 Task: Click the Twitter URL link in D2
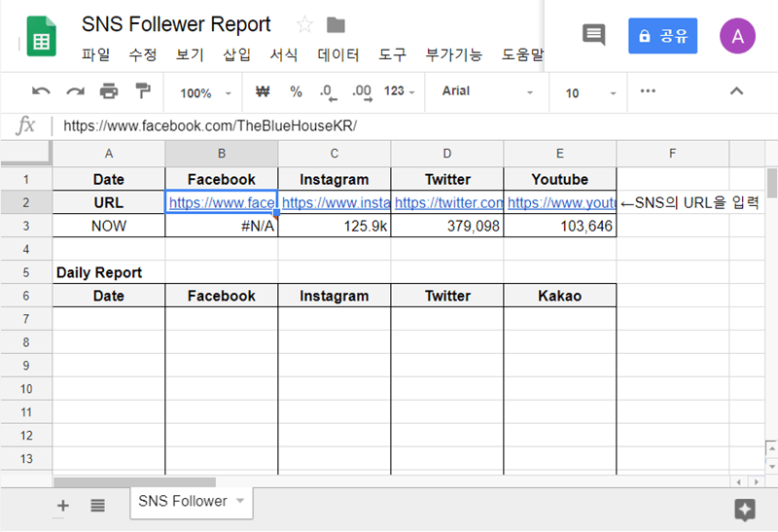coord(448,202)
